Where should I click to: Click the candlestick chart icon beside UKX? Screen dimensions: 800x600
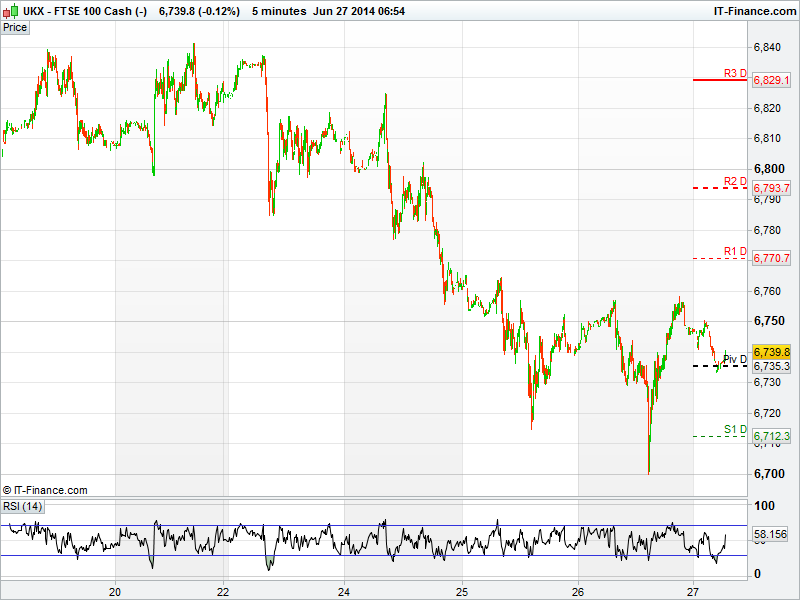tap(10, 10)
